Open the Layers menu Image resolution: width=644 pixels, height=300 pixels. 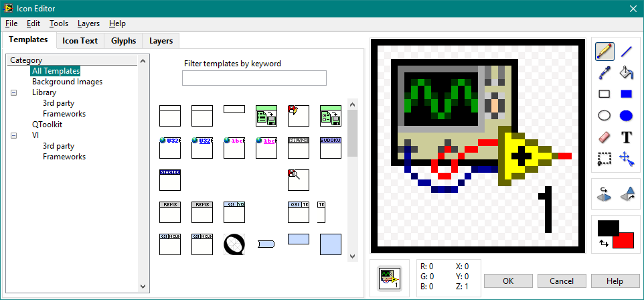coord(88,23)
